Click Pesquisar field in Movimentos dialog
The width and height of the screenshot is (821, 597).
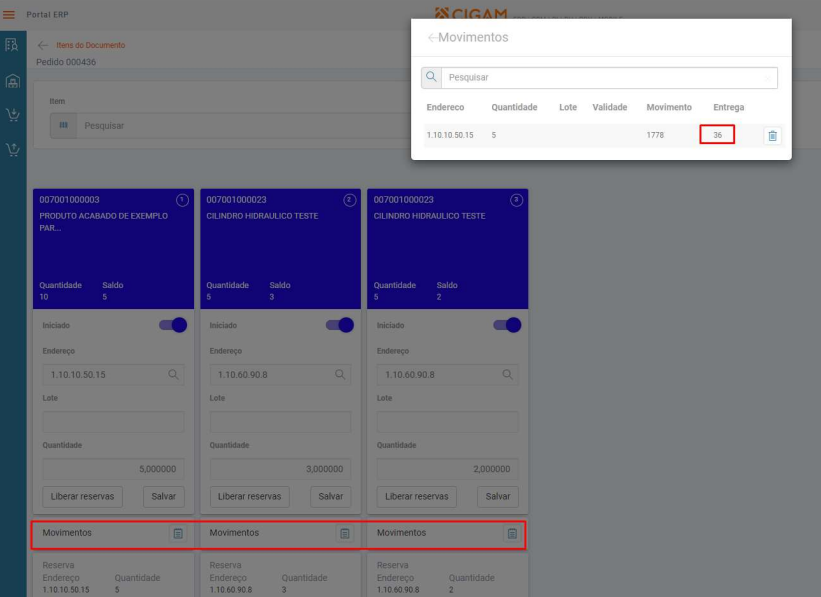pyautogui.click(x=609, y=78)
